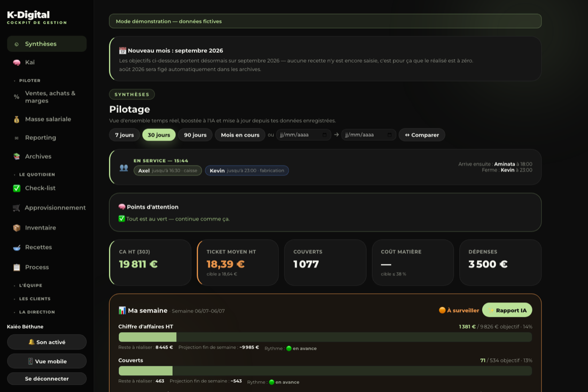Collapse the LE QUOTIDIEN sidebar section
This screenshot has width=588, height=392.
[x=37, y=174]
